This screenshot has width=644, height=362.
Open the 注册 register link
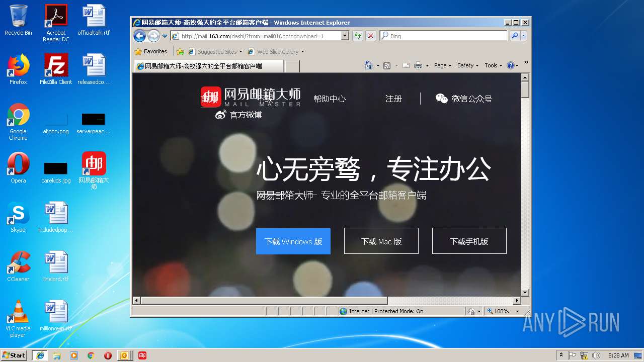pyautogui.click(x=393, y=99)
